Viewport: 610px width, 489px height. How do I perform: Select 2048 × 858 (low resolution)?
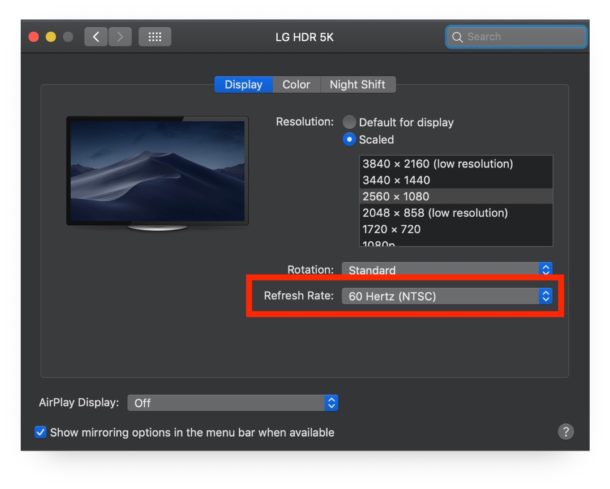point(435,213)
